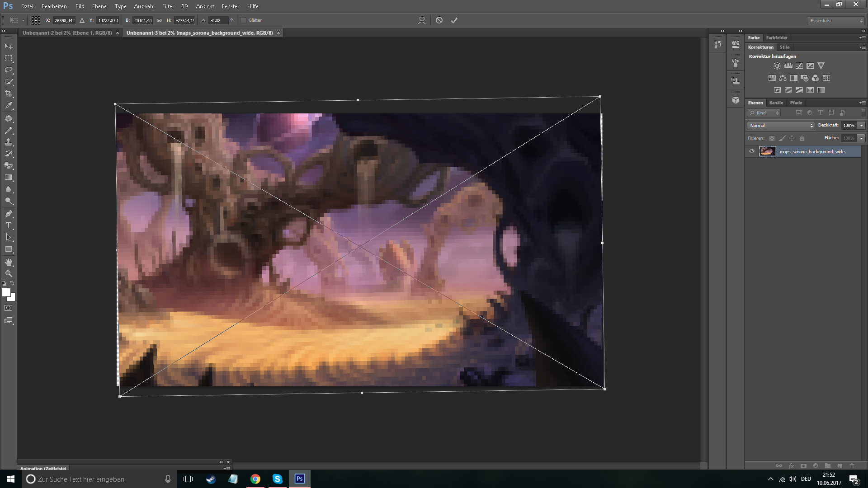Toggle lock transparent pixels
The height and width of the screenshot is (488, 868).
click(772, 138)
